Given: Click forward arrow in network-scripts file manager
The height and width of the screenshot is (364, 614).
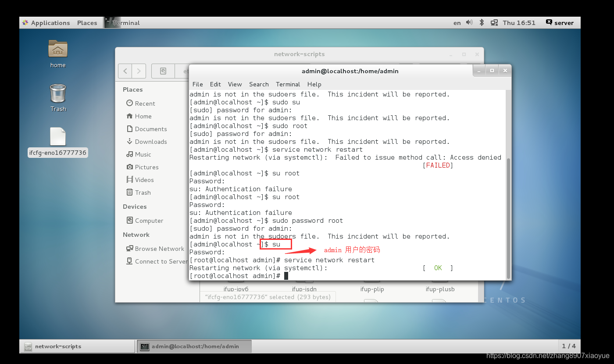Looking at the screenshot, I should [139, 71].
